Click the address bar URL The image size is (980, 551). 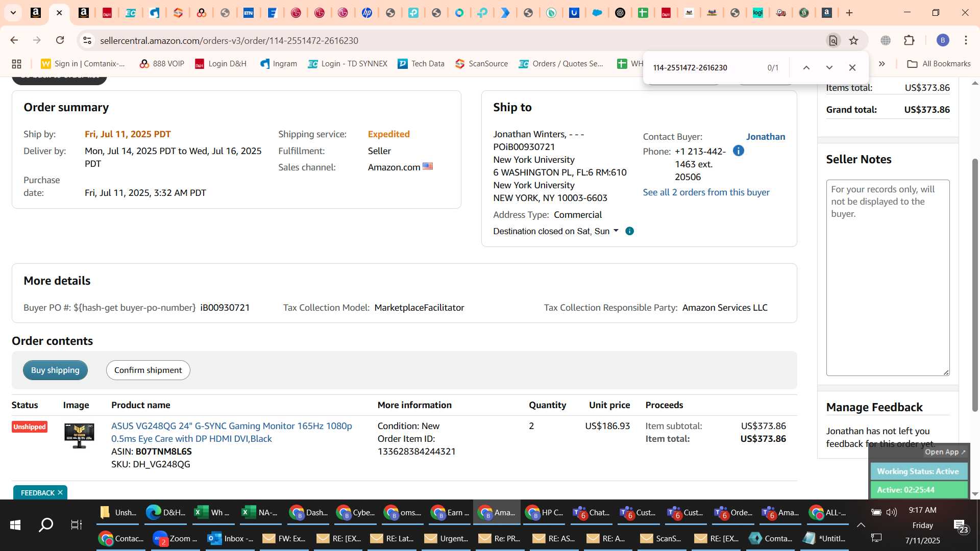point(229,40)
